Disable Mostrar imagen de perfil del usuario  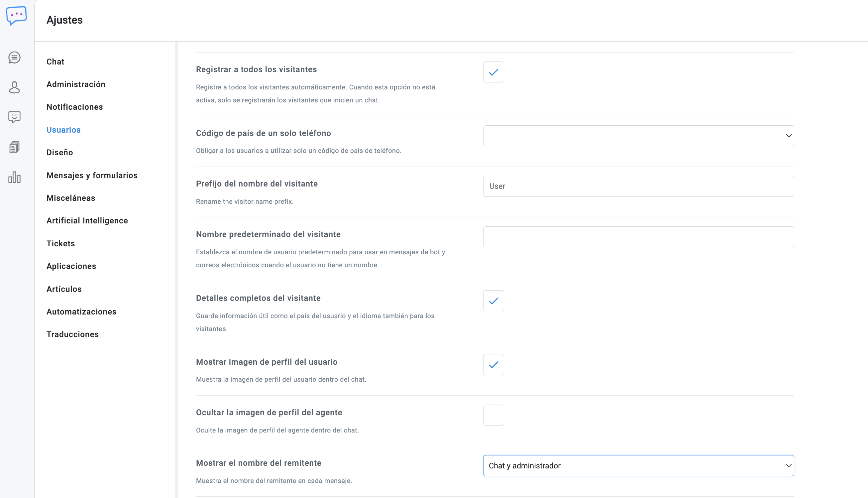493,365
